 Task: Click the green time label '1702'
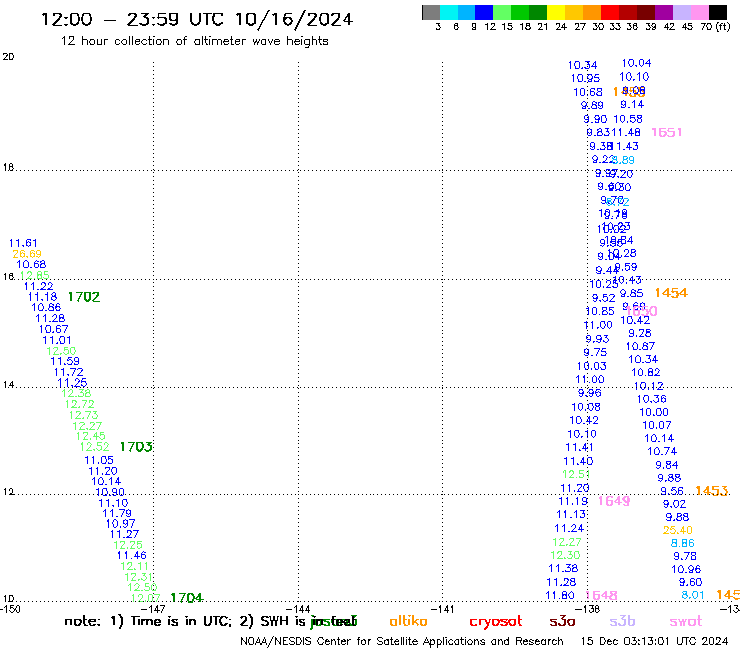pyautogui.click(x=84, y=297)
